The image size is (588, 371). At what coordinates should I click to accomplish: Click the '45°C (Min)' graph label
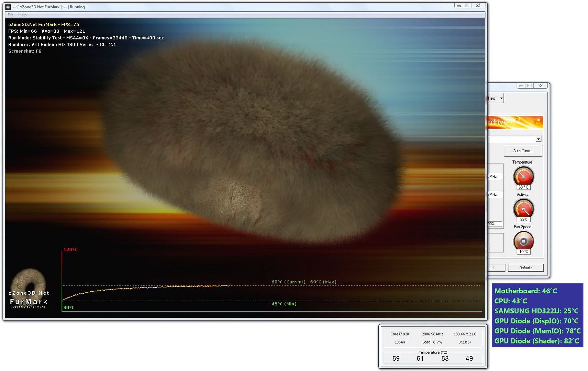pyautogui.click(x=284, y=304)
